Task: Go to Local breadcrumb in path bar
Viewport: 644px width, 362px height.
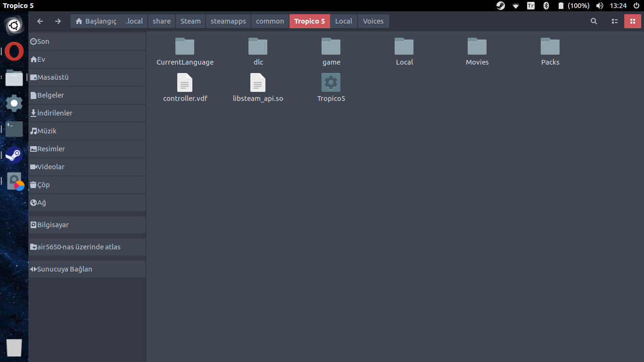Action: [344, 21]
